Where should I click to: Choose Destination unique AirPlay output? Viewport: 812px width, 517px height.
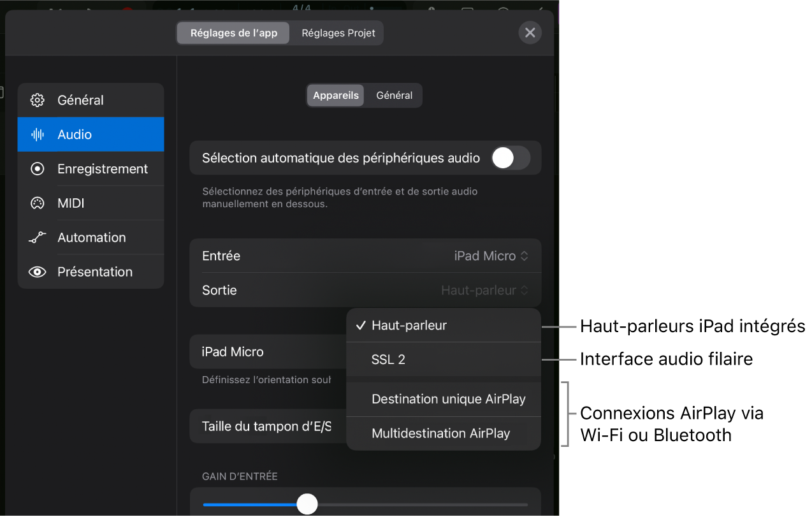coord(448,398)
